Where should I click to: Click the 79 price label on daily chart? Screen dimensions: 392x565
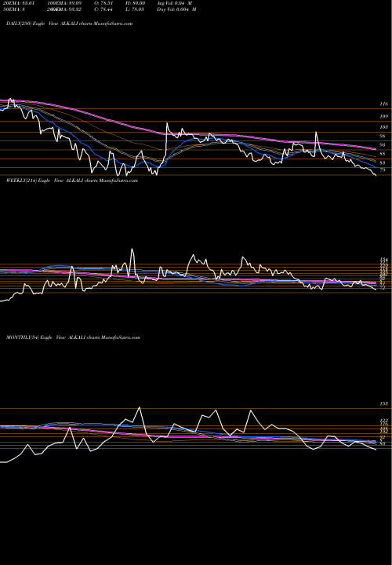[x=383, y=170]
